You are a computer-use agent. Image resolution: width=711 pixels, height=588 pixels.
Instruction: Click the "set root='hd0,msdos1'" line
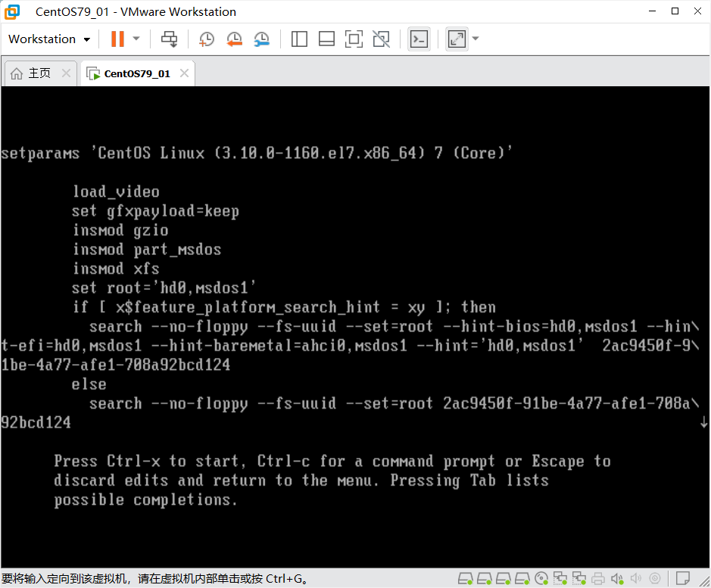click(x=164, y=288)
